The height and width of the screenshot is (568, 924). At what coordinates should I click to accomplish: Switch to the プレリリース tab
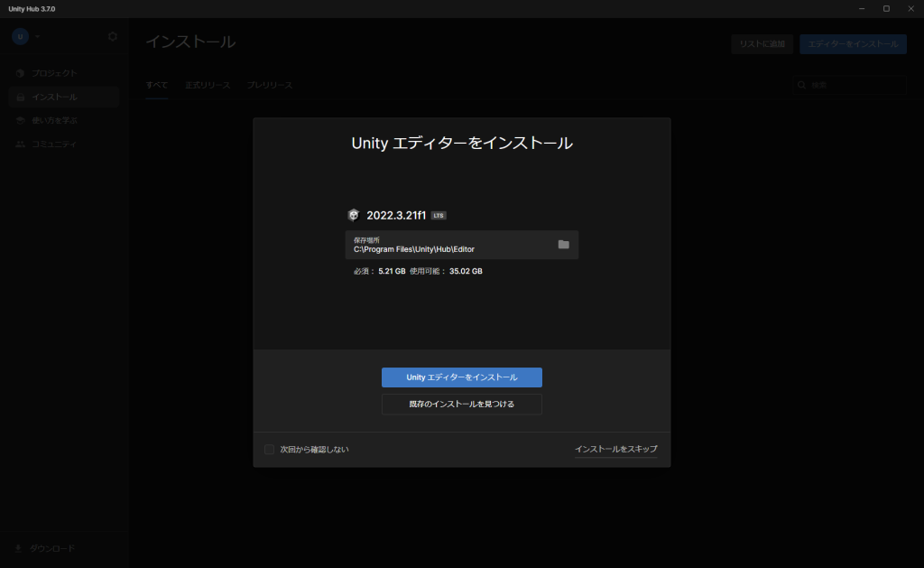[269, 86]
